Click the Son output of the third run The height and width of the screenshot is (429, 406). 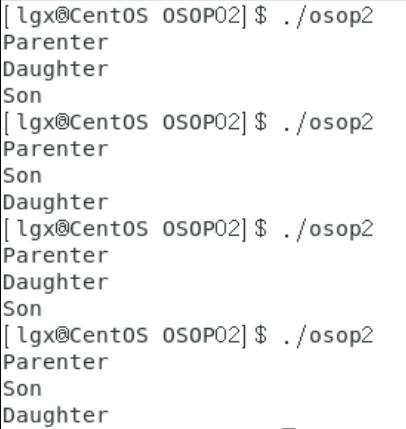tap(22, 309)
